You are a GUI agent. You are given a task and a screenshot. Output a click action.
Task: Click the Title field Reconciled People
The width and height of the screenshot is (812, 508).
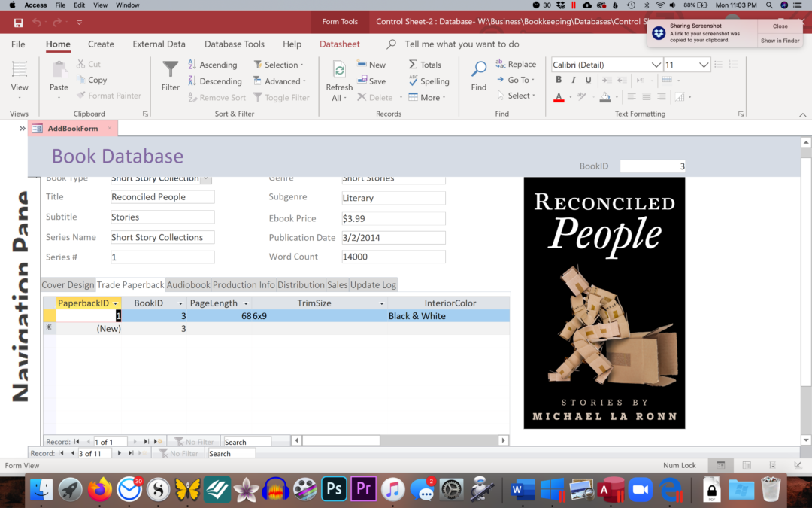162,197
